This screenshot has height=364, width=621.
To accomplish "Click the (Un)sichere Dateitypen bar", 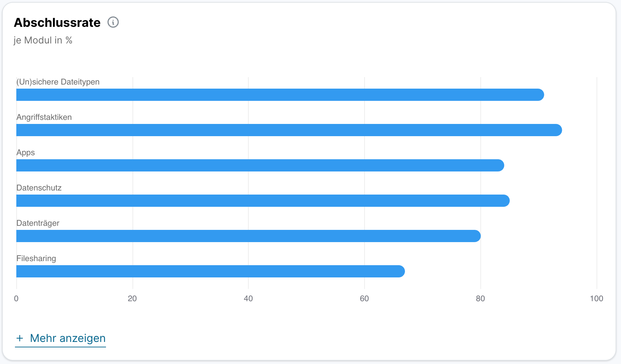I will [280, 95].
